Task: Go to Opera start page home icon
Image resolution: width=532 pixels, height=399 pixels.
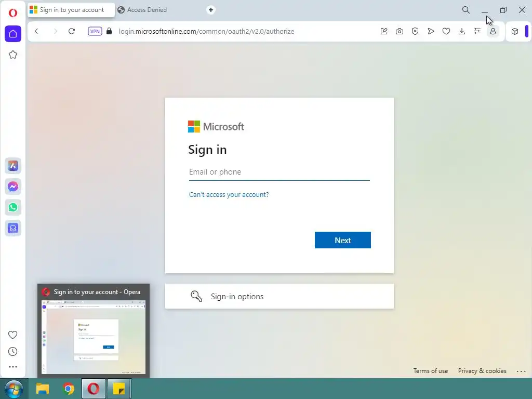Action: (x=13, y=34)
